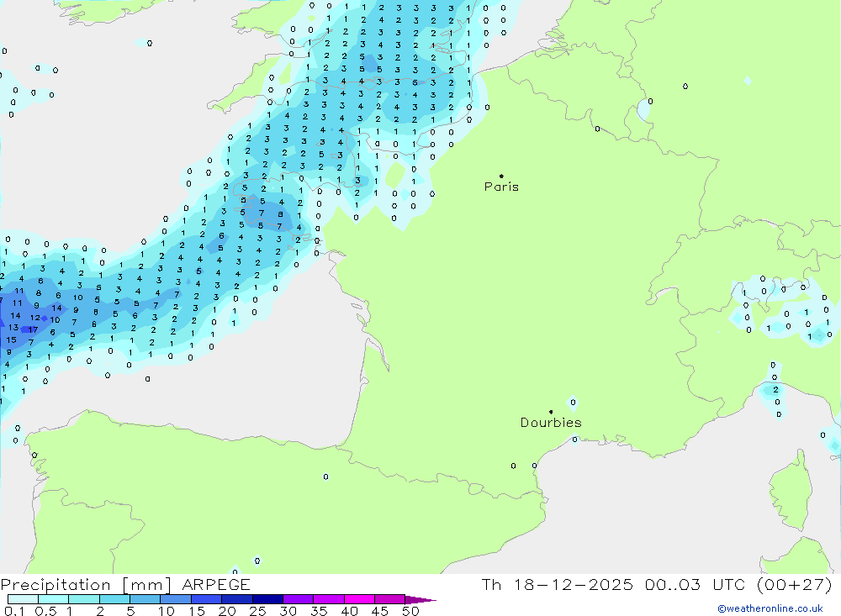Click the ARPEGE model name
Viewport: 841px width, 616px height.
[216, 585]
